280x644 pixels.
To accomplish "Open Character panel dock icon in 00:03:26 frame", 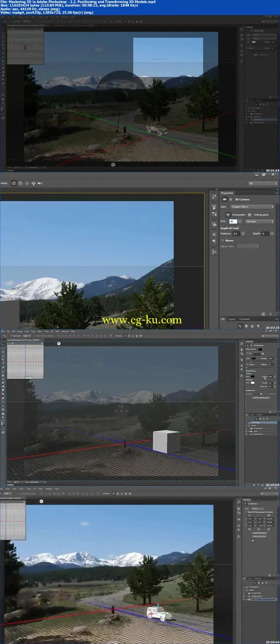I will click(214, 234).
